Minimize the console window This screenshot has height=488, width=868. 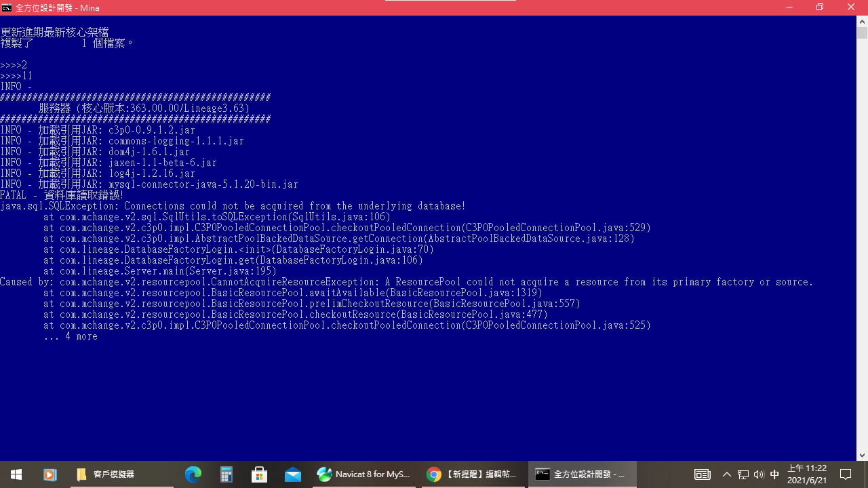[x=789, y=7]
